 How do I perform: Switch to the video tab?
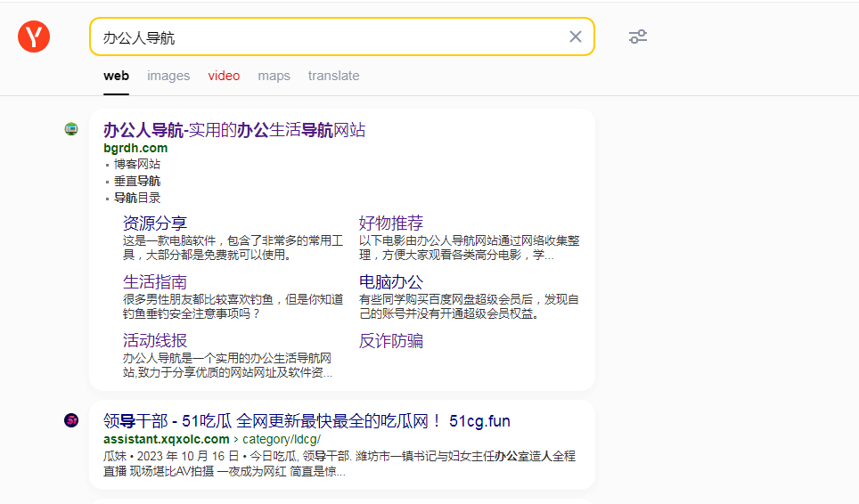(x=224, y=76)
